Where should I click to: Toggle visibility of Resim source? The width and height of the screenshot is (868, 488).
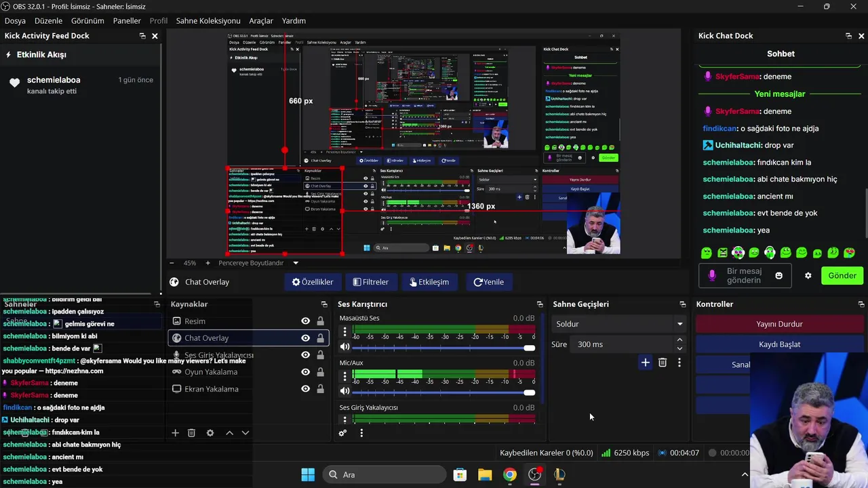[x=305, y=321]
